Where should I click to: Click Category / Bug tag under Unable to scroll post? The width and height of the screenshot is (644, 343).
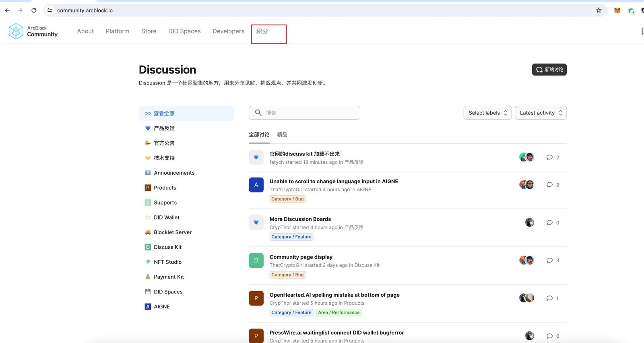[287, 199]
